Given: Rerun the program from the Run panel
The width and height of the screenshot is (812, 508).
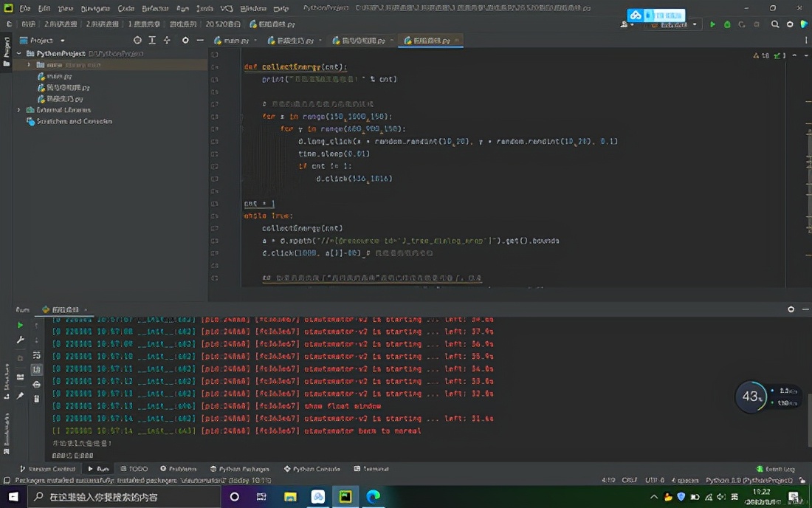Looking at the screenshot, I should coord(20,324).
